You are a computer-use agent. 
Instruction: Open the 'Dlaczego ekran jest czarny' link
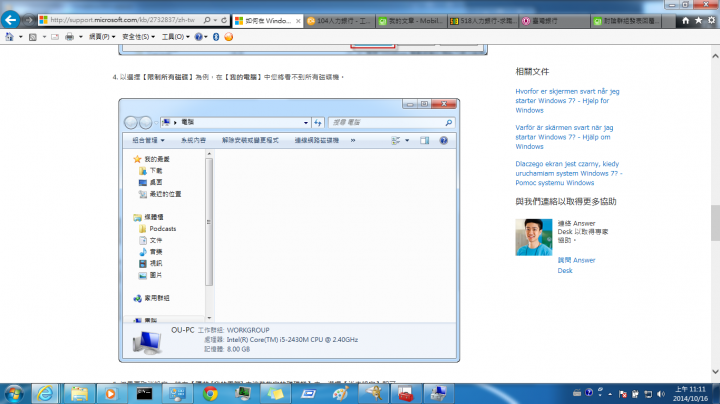click(x=568, y=173)
